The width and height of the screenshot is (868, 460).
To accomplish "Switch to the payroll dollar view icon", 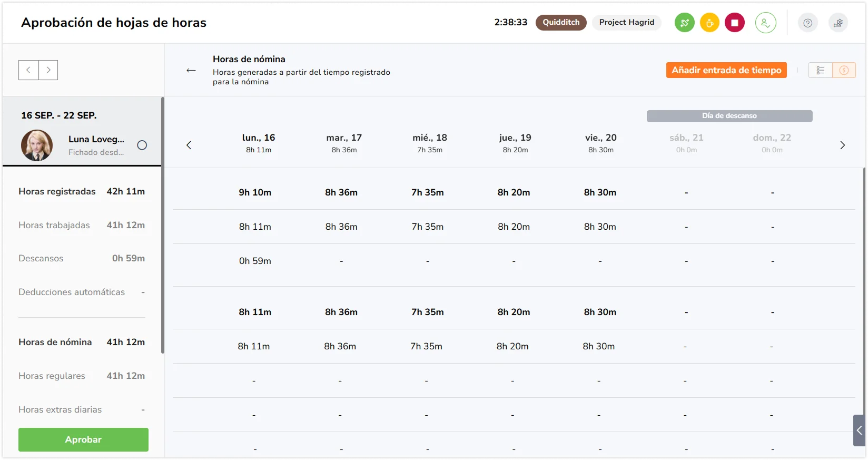I will coord(844,70).
